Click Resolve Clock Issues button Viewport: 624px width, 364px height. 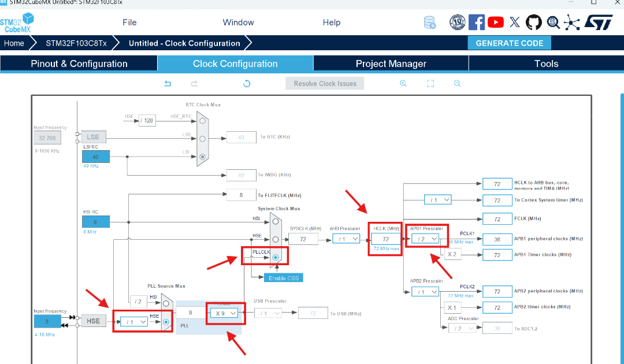325,84
